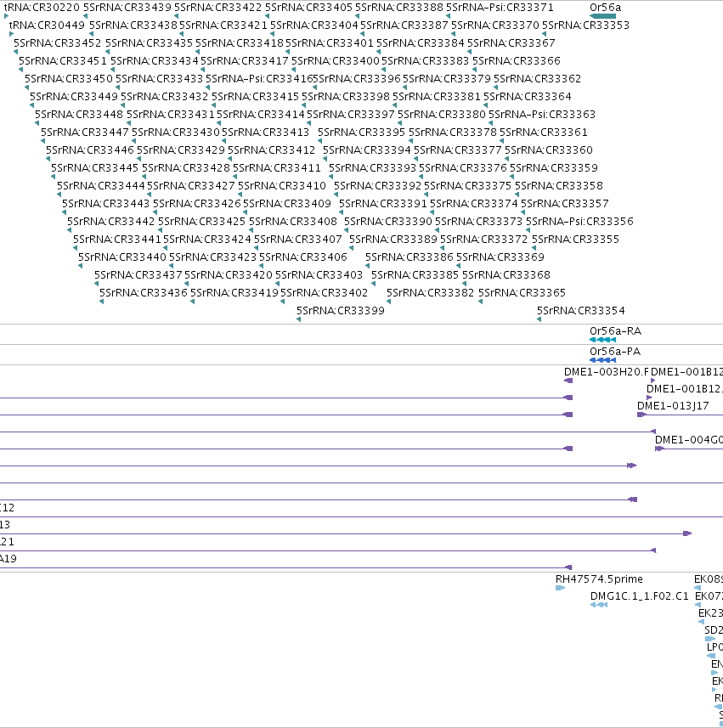Click tRNA:CR30449 label
The image size is (723, 728).
tap(47, 25)
